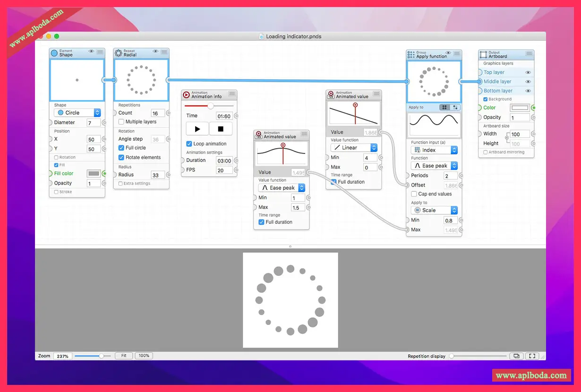
Task: Click the FPS input field
Action: click(x=224, y=170)
